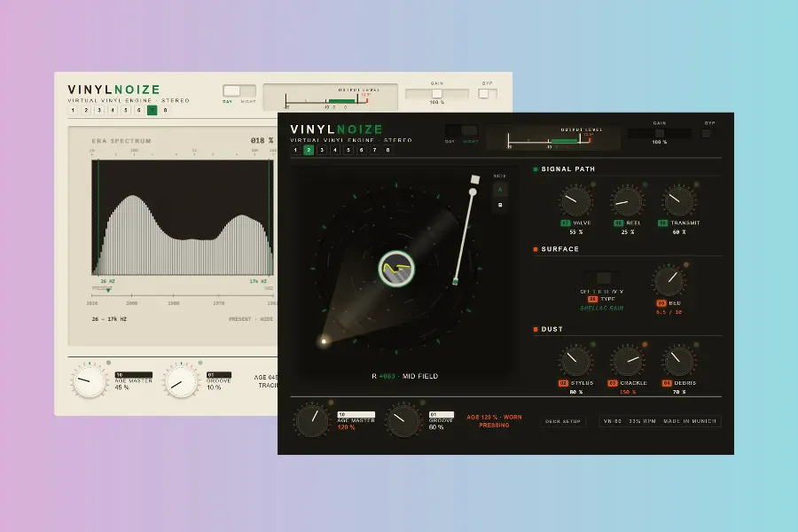Click the Gain slider in the light window

point(436,94)
